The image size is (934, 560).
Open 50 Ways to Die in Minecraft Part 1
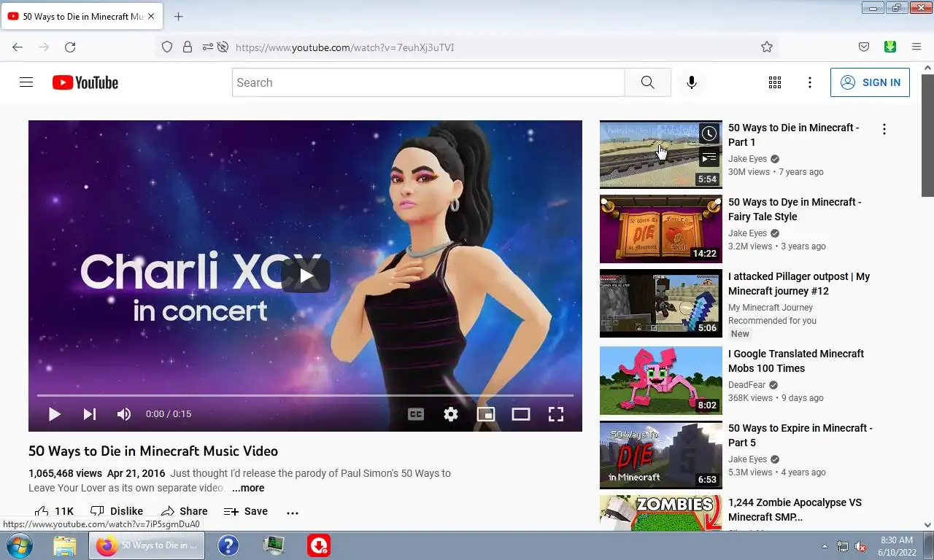click(x=793, y=135)
